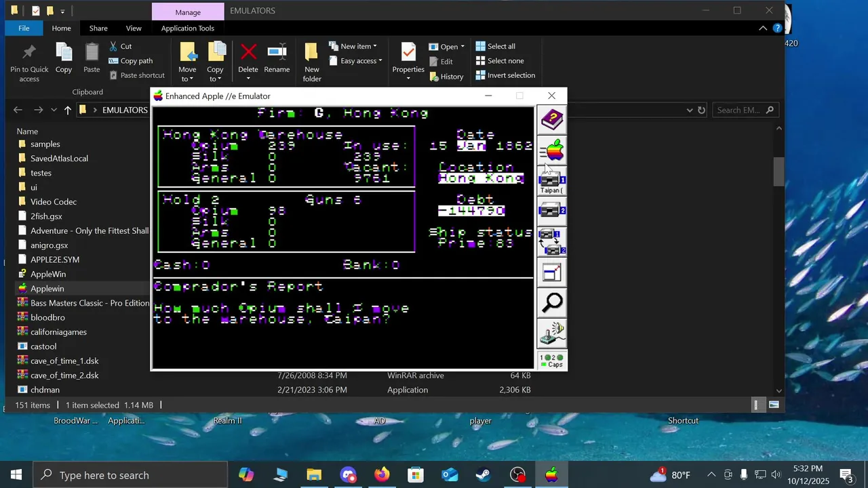Open the Windows Start menu
The width and height of the screenshot is (868, 488).
[16, 474]
